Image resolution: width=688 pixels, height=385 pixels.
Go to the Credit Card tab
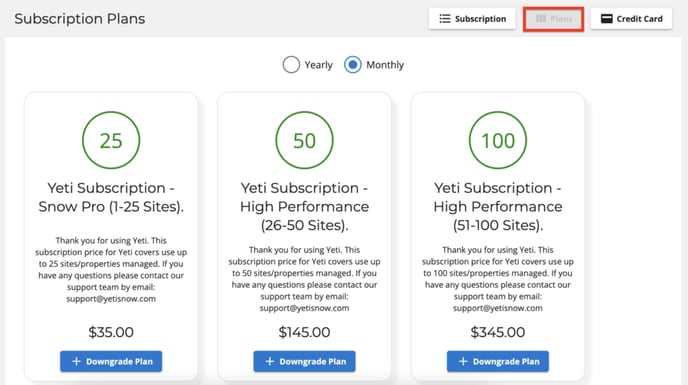pos(631,19)
